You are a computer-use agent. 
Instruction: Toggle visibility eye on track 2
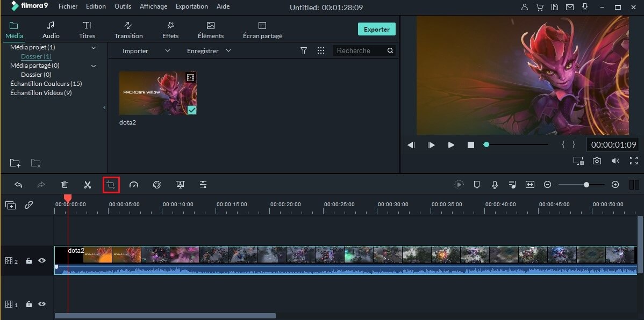pyautogui.click(x=42, y=260)
